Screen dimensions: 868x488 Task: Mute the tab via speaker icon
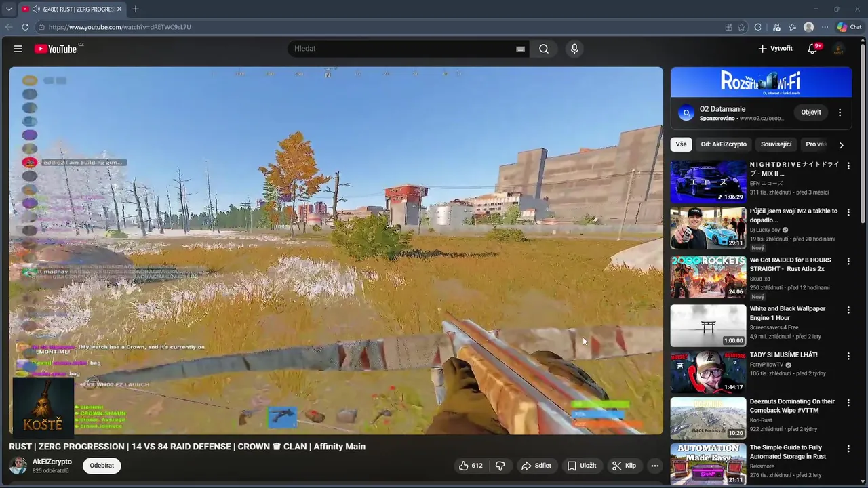[36, 9]
